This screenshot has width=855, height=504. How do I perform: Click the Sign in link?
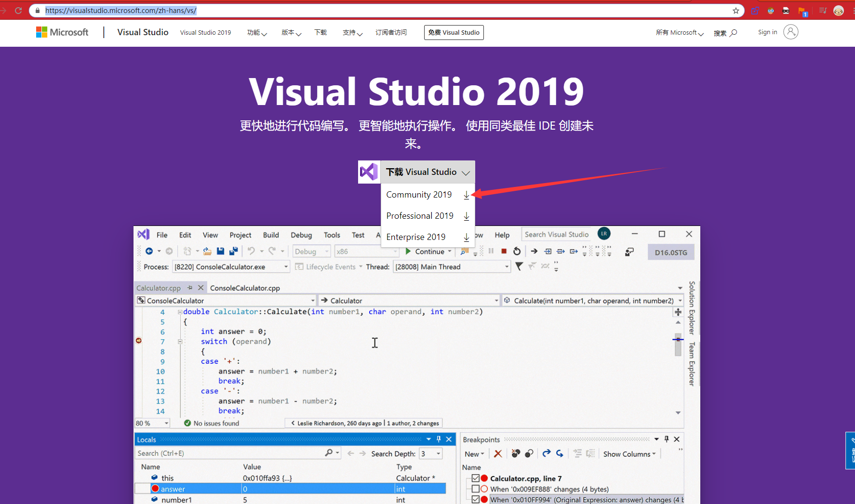[x=767, y=32]
